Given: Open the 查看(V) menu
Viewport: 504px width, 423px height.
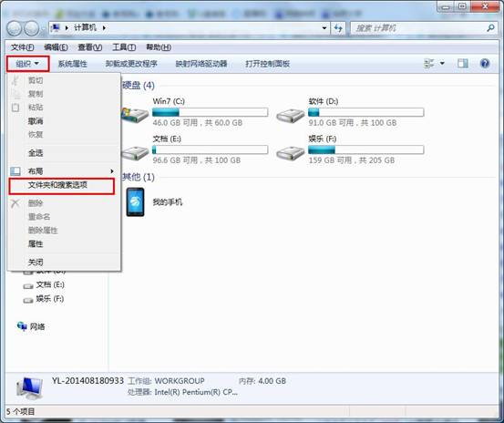Looking at the screenshot, I should click(x=90, y=47).
